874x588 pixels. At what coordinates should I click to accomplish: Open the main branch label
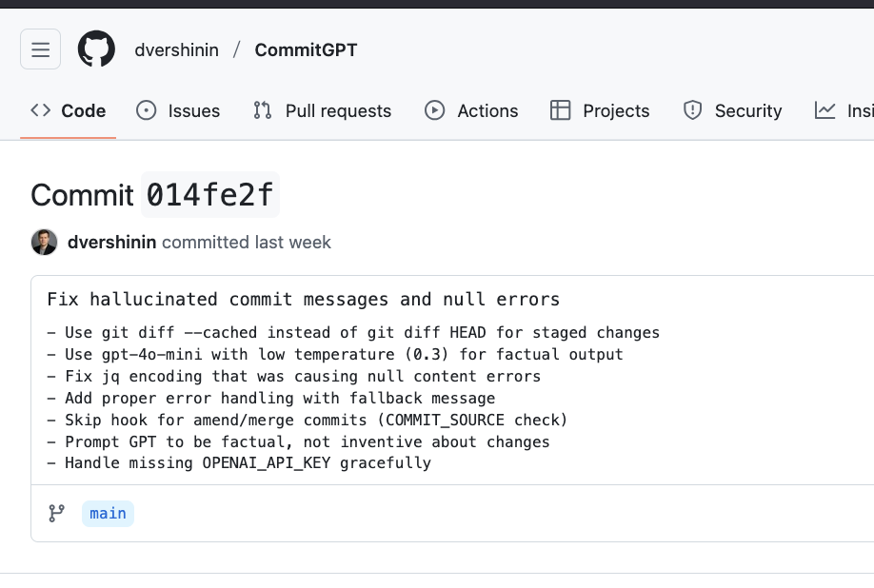(x=108, y=514)
